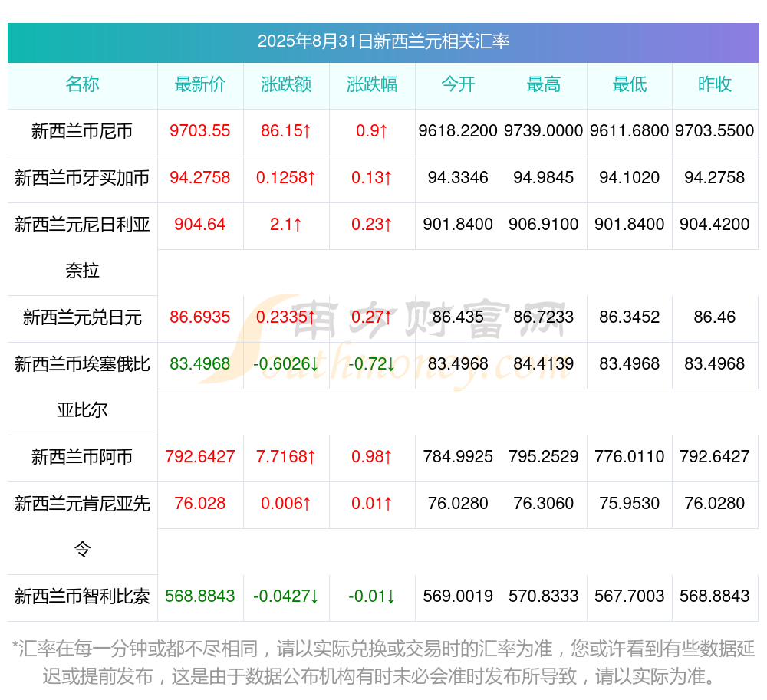The width and height of the screenshot is (767, 700).
Task: Click change percent 0.98↑
Action: (372, 456)
